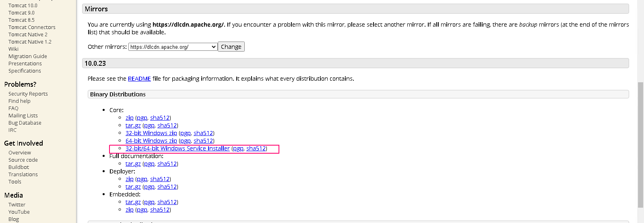
Task: Open pgp signature for Core zip
Action: click(142, 118)
